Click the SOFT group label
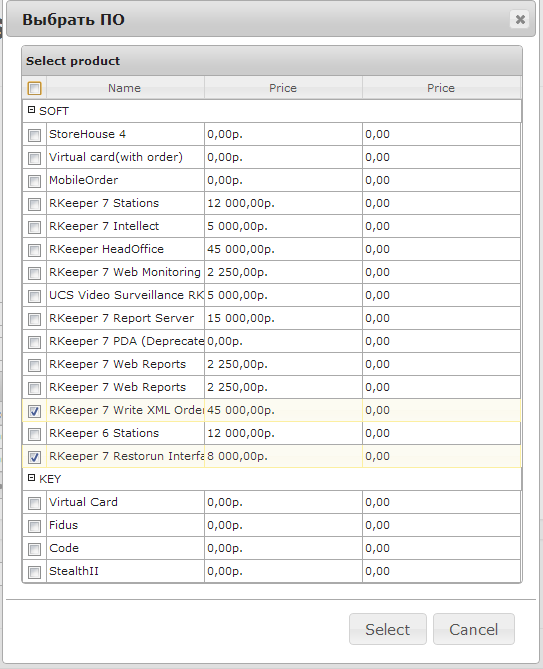543x669 pixels. click(x=54, y=111)
